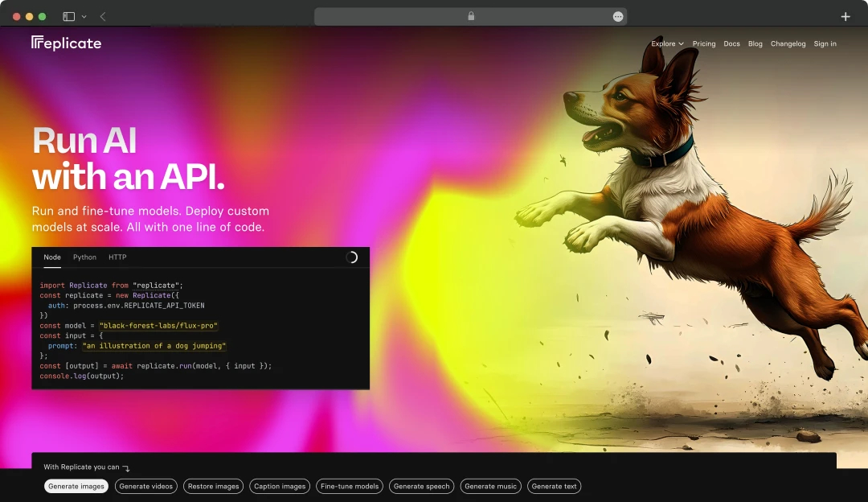Select the Fine-tune models chip
Screen dimensions: 868x502
[349, 486]
